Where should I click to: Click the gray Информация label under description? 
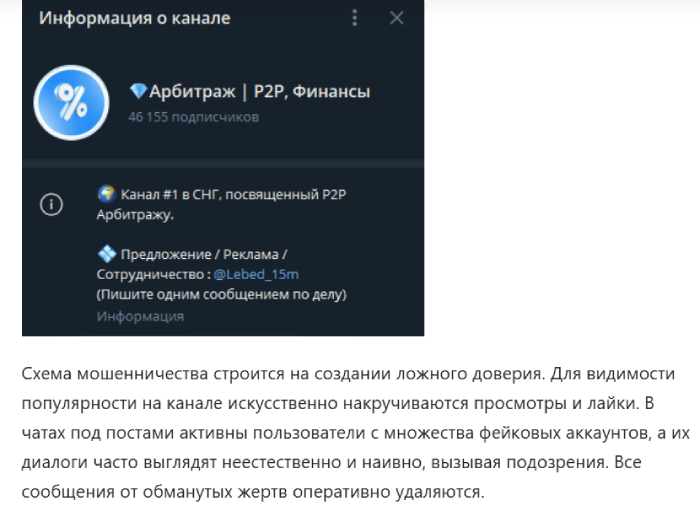tap(140, 316)
